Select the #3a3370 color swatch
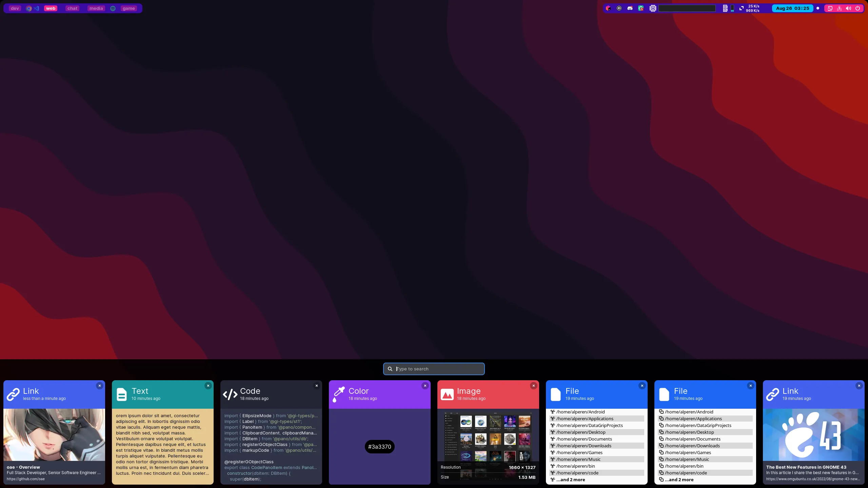 [379, 447]
